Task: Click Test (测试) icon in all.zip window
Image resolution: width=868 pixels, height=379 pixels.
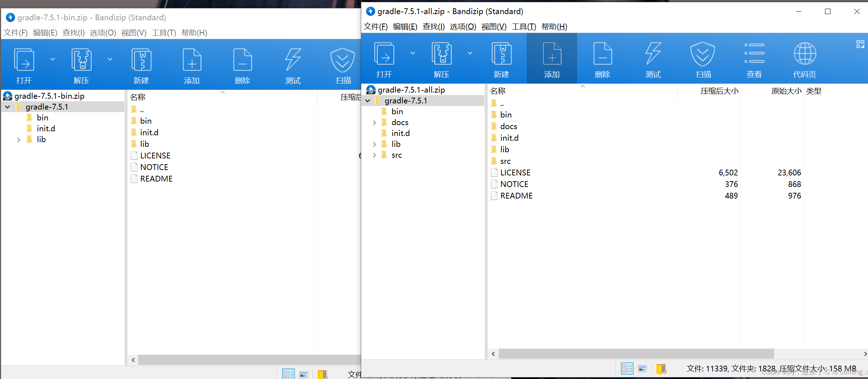Action: point(653,54)
